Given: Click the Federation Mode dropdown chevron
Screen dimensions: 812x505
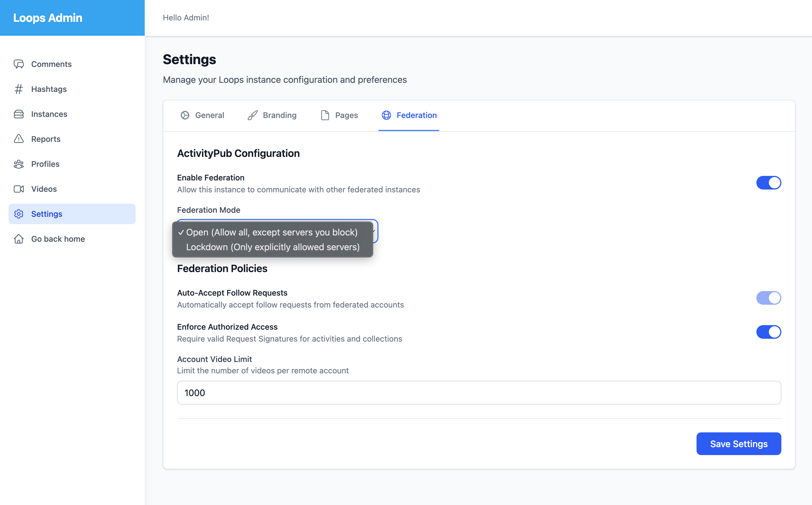Looking at the screenshot, I should (x=375, y=231).
